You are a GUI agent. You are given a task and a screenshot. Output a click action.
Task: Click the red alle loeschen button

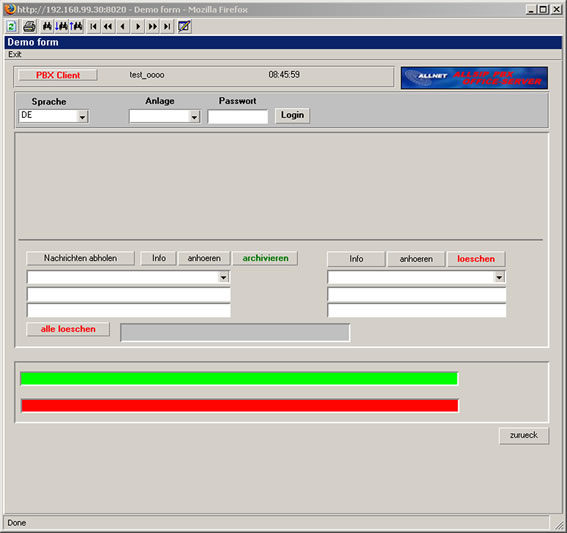point(68,329)
